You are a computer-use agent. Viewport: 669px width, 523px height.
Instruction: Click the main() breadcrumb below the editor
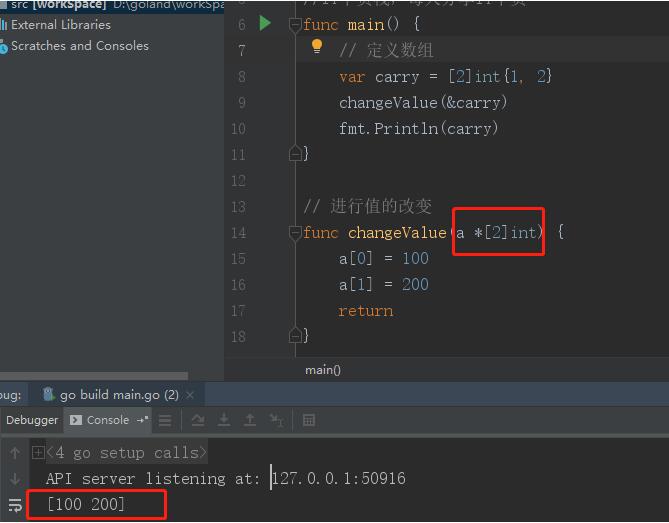[x=322, y=370]
